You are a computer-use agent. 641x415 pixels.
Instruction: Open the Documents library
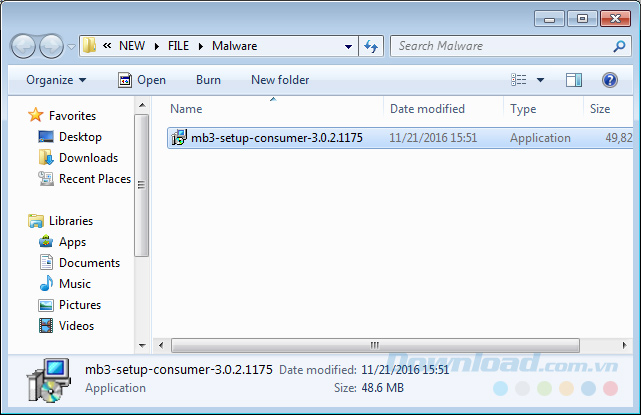coord(90,263)
